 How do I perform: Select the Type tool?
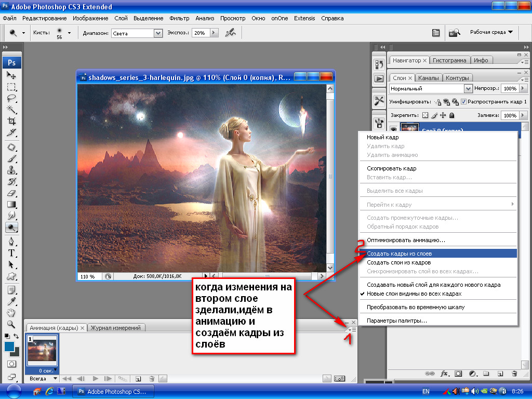tap(11, 253)
